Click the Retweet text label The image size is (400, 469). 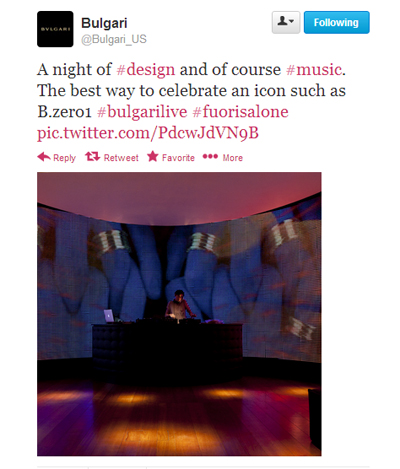click(x=121, y=158)
